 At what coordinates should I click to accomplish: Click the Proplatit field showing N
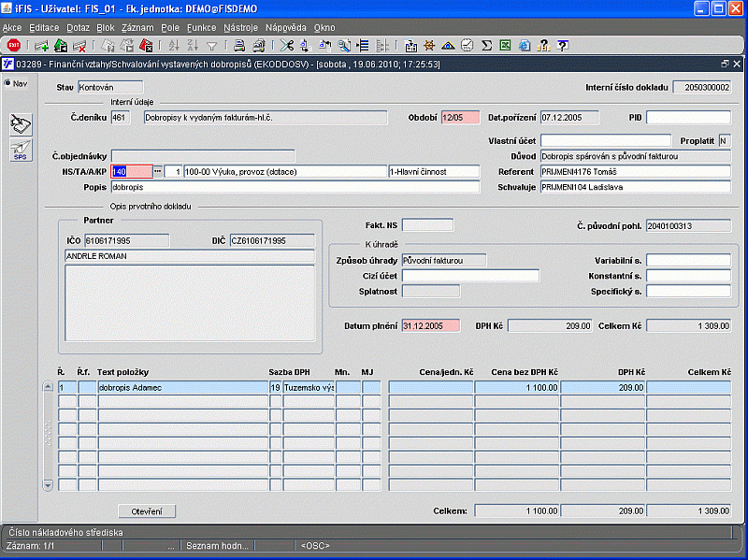point(725,141)
